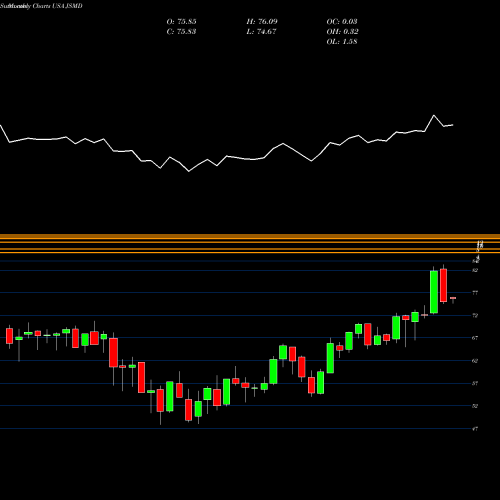Viewport: 500px width, 500px height.
Task: Select the low price text L: 74.67
Action: pyautogui.click(x=261, y=32)
